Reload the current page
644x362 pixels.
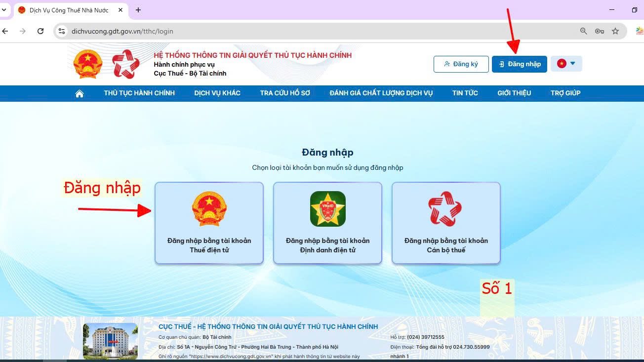(x=40, y=31)
